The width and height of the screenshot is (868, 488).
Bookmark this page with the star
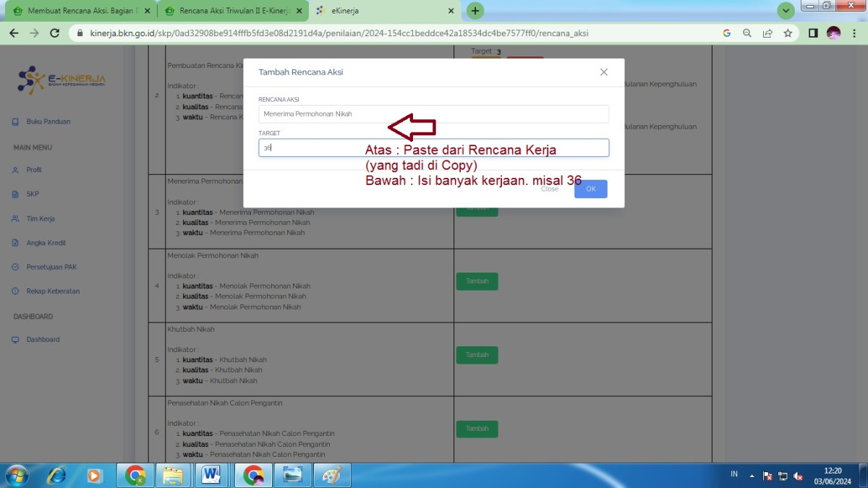788,33
